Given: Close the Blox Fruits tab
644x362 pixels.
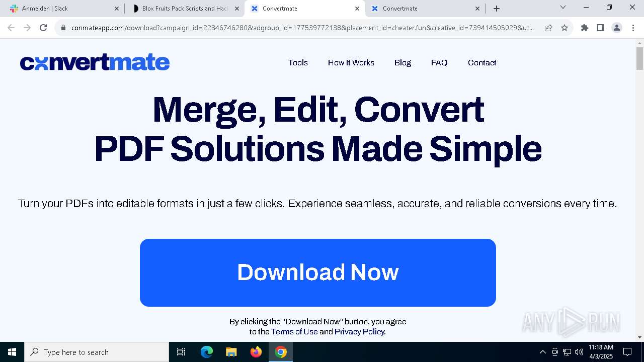Looking at the screenshot, I should click(x=237, y=9).
